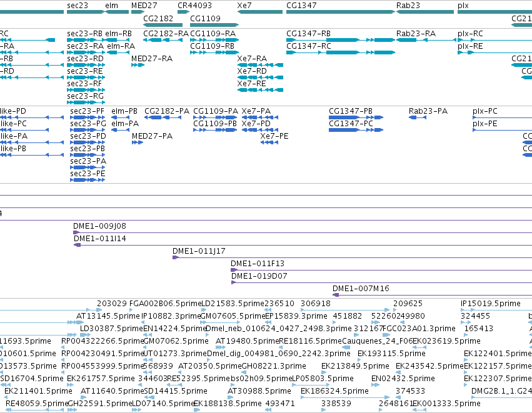The image size is (532, 413).
Task: Select transcript sec23-RE
Action: [x=86, y=77]
